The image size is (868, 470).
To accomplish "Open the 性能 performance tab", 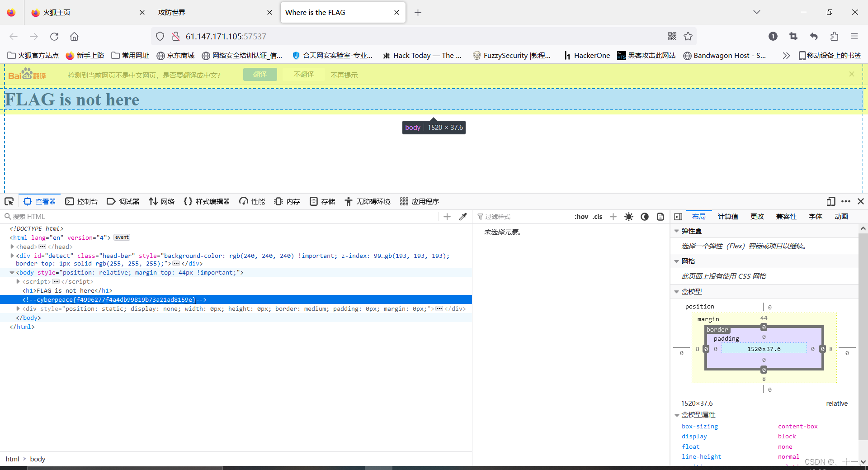I will [252, 201].
